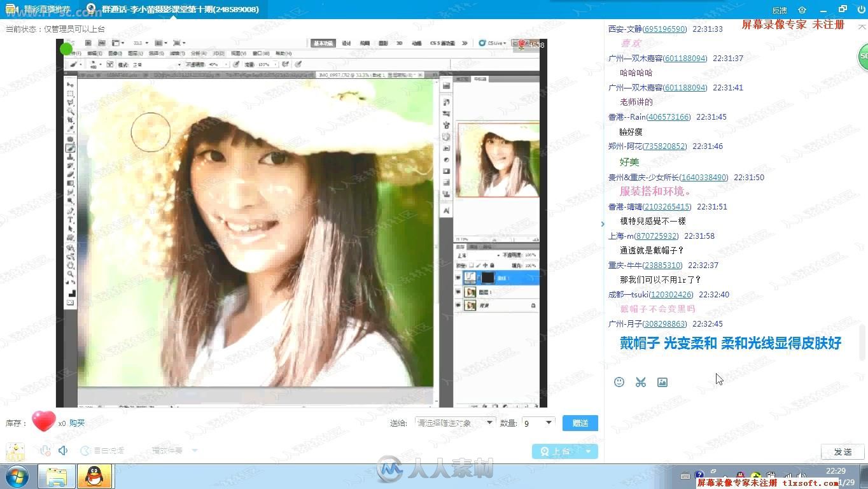868x489 pixels.
Task: Open Windows Explorer from the taskbar
Action: click(x=56, y=476)
